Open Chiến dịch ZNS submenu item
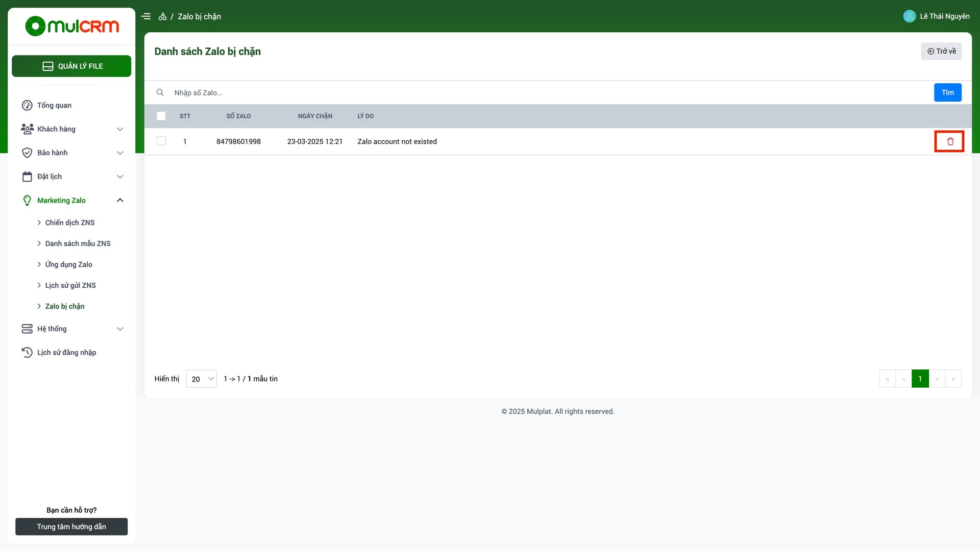 pyautogui.click(x=70, y=222)
